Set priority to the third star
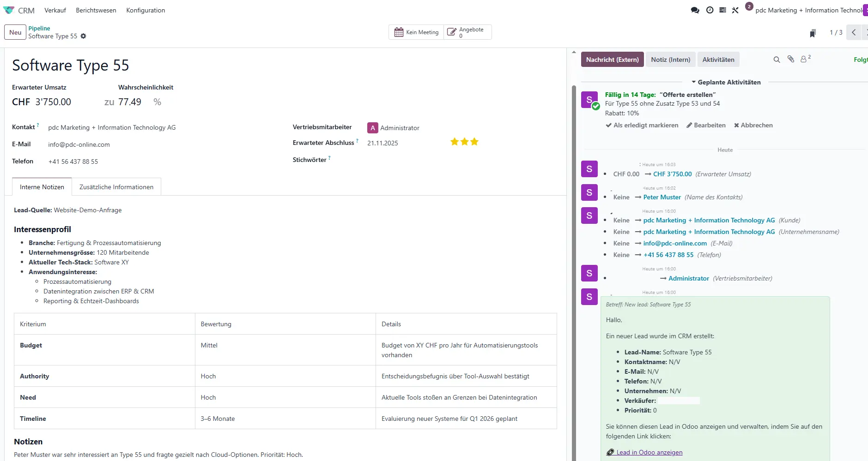 474,142
